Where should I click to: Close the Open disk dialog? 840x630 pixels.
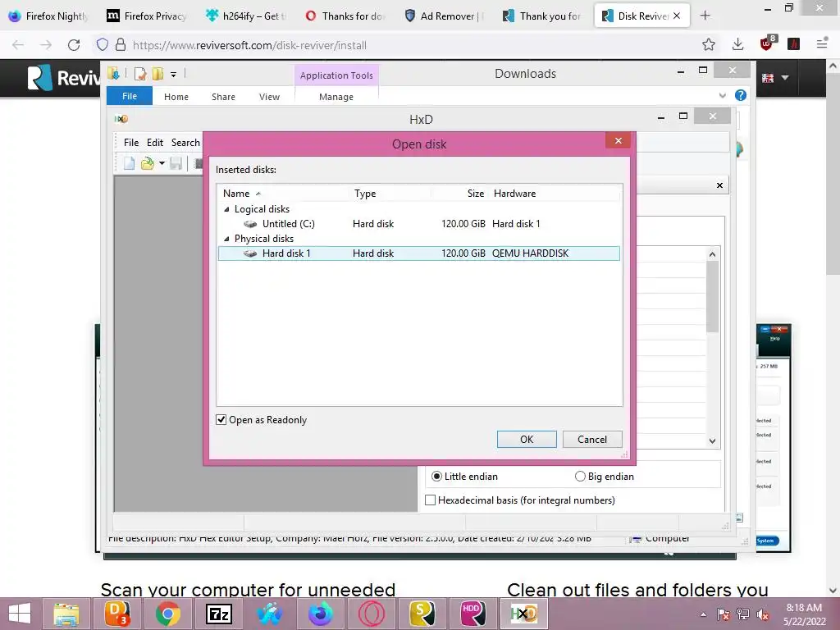619,140
